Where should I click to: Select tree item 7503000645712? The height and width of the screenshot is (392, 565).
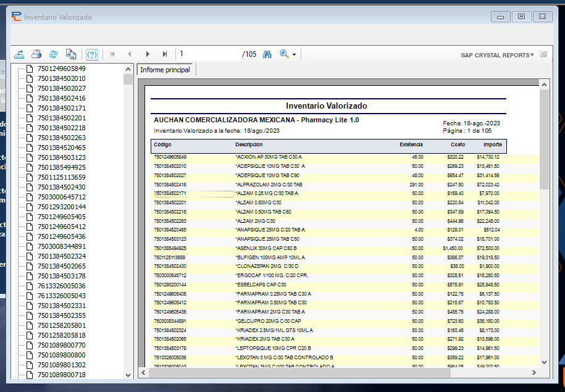62,197
